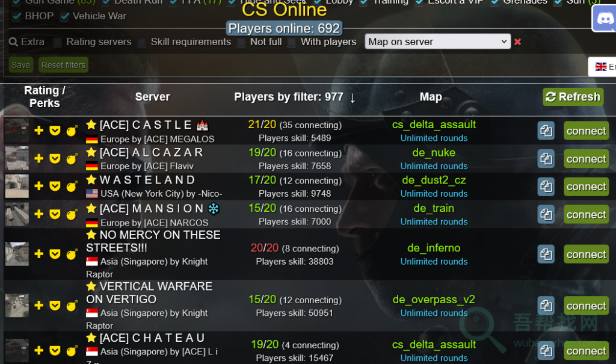This screenshot has height=364, width=616.
Task: Check the Not full filter
Action: click(241, 42)
